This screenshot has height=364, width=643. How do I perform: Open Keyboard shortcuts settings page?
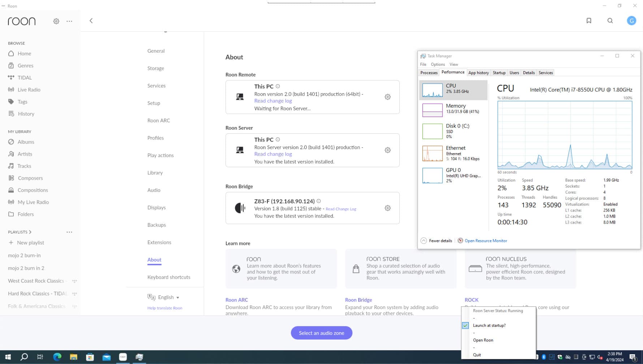[x=169, y=277]
